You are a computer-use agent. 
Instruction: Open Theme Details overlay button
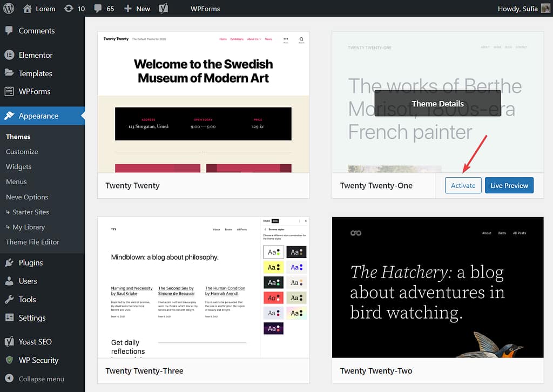[437, 103]
